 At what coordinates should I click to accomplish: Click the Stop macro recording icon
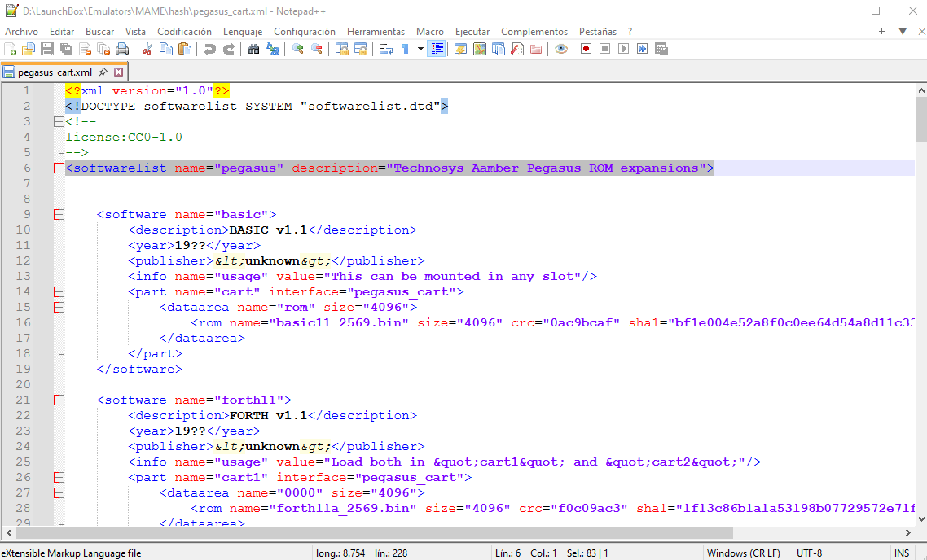click(604, 49)
